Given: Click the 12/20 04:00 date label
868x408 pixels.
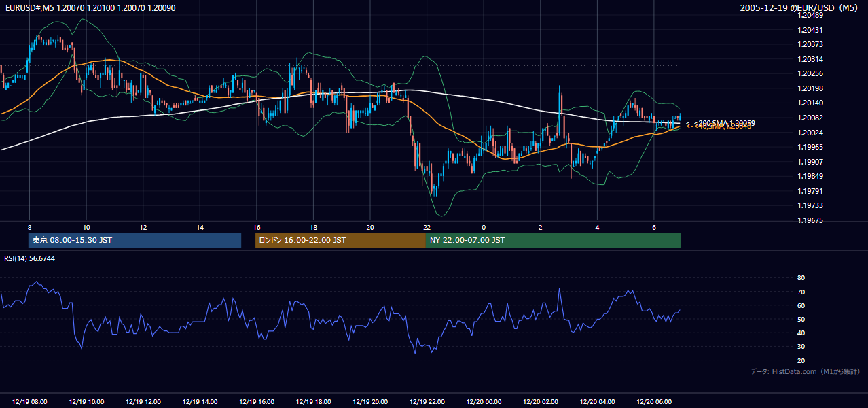Looking at the screenshot, I should [598, 402].
